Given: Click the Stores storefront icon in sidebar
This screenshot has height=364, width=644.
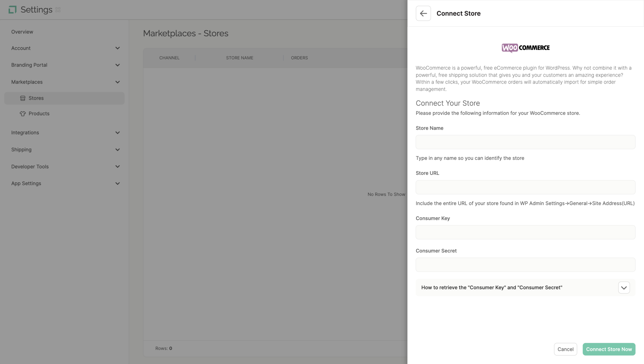Looking at the screenshot, I should click(x=23, y=98).
